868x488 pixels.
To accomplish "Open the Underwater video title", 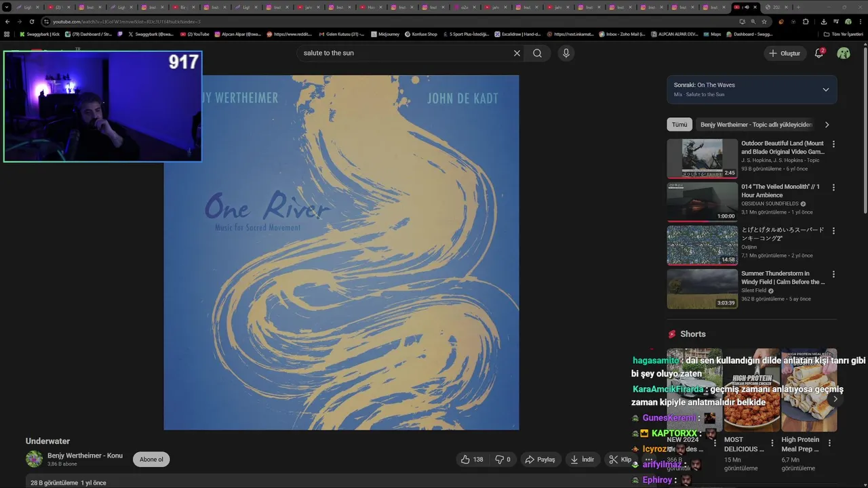I will tap(47, 441).
